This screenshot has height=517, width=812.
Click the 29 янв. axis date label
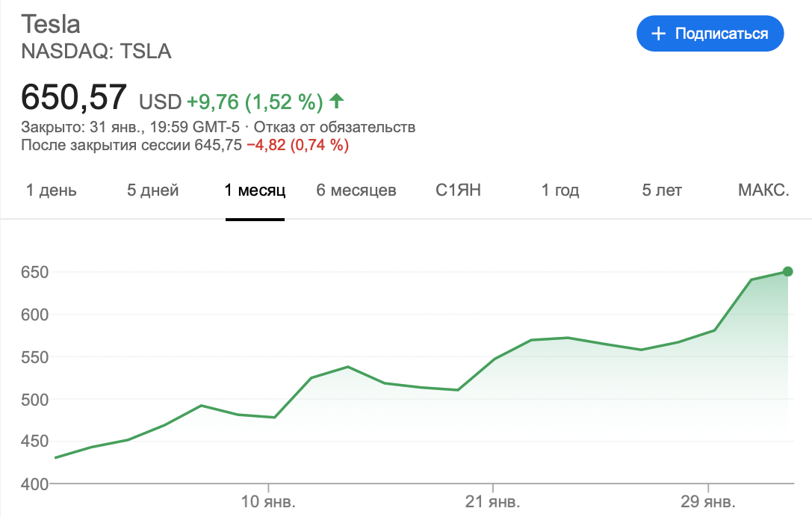point(708,501)
